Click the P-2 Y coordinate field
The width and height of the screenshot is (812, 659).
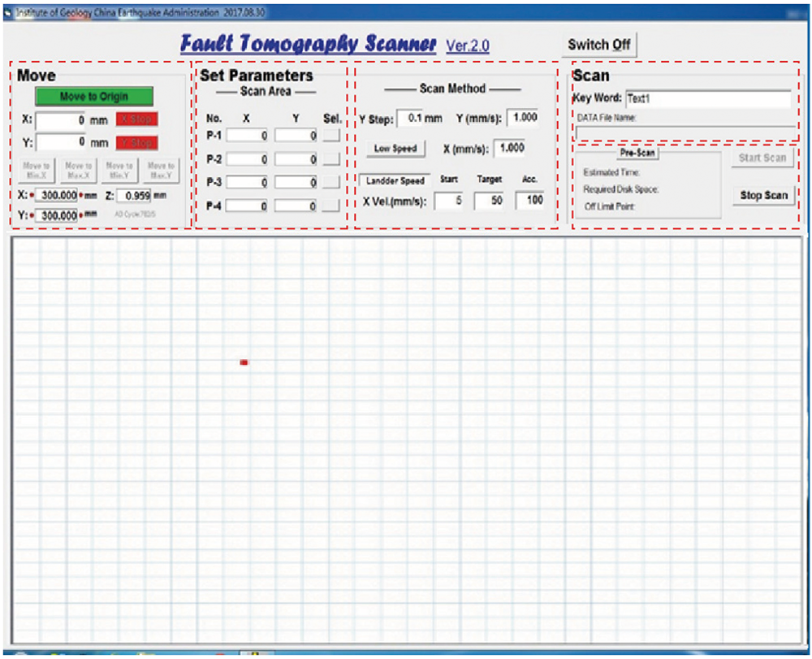pyautogui.click(x=296, y=159)
